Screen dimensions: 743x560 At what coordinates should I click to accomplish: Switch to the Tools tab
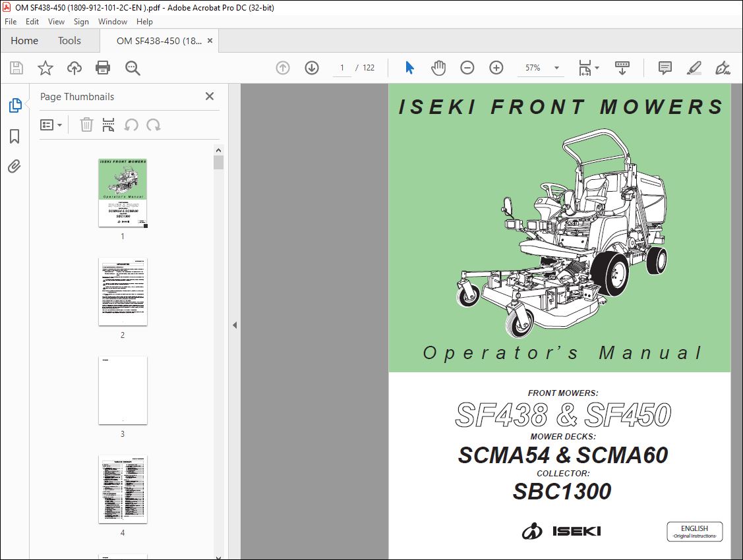click(69, 41)
